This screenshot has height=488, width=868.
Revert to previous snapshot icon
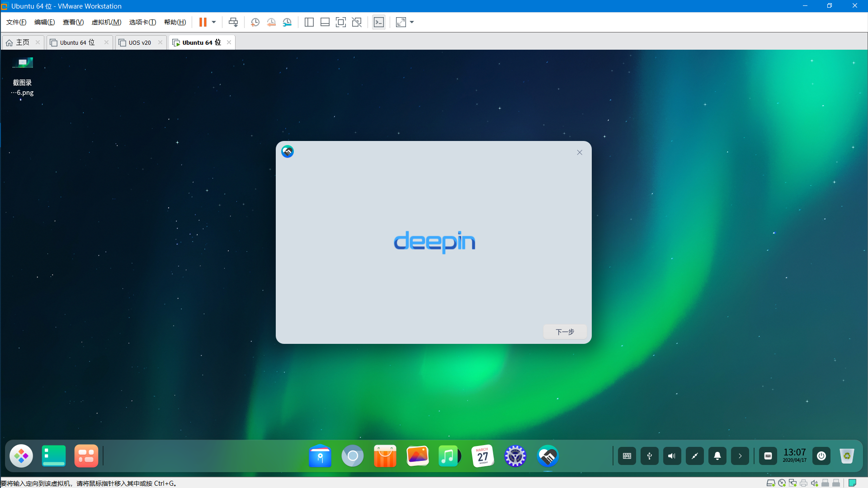(271, 22)
